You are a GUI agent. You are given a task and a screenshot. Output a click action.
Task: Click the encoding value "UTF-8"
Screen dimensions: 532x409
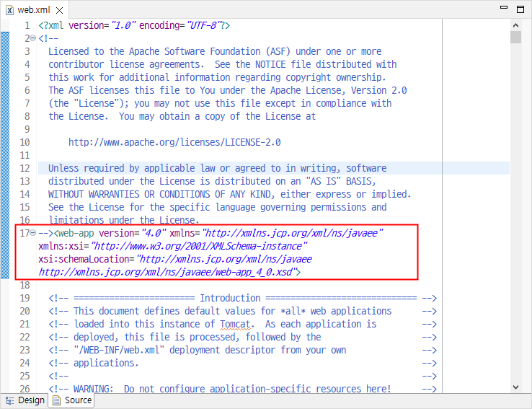203,25
